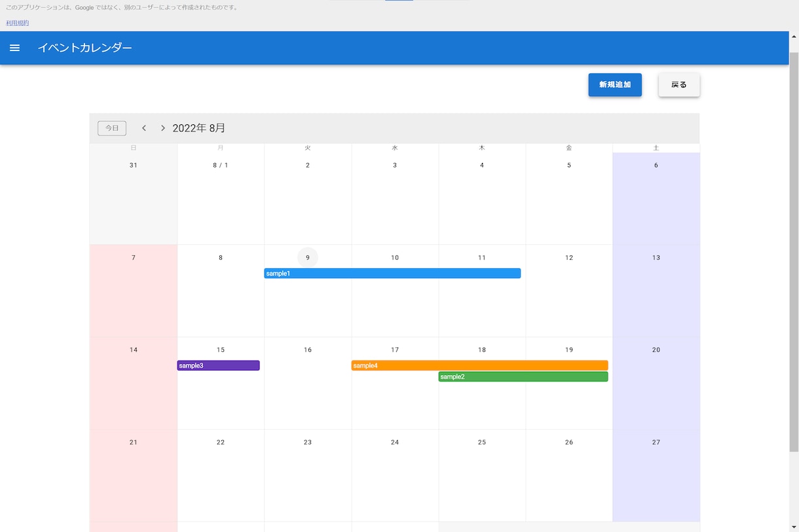Select the orange sample4 event
This screenshot has height=532, width=799.
[x=479, y=366]
